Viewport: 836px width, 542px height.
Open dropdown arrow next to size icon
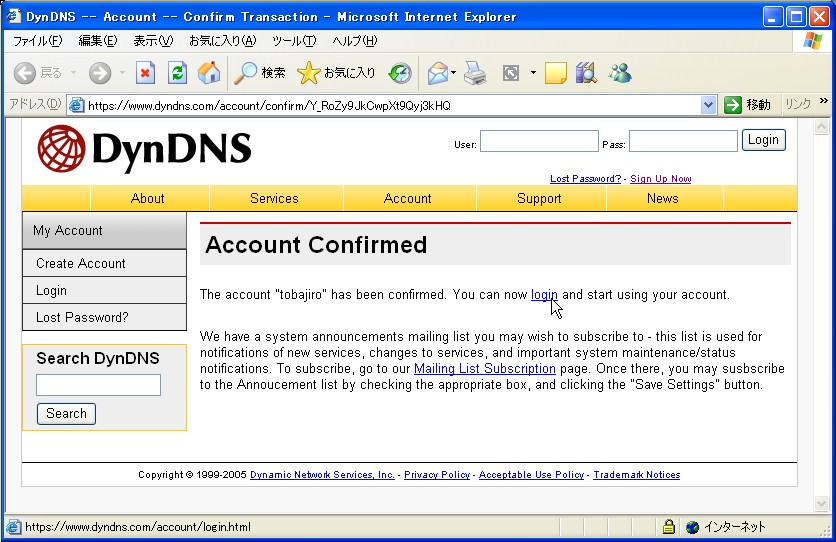pos(533,72)
